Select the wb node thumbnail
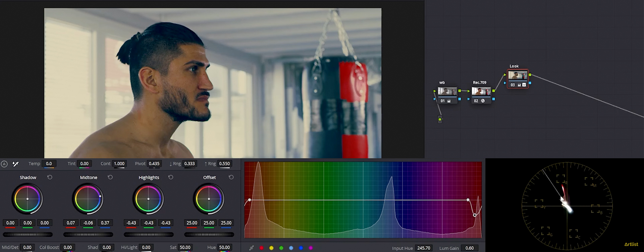Viewport: 644px width, 252px height. [447, 91]
